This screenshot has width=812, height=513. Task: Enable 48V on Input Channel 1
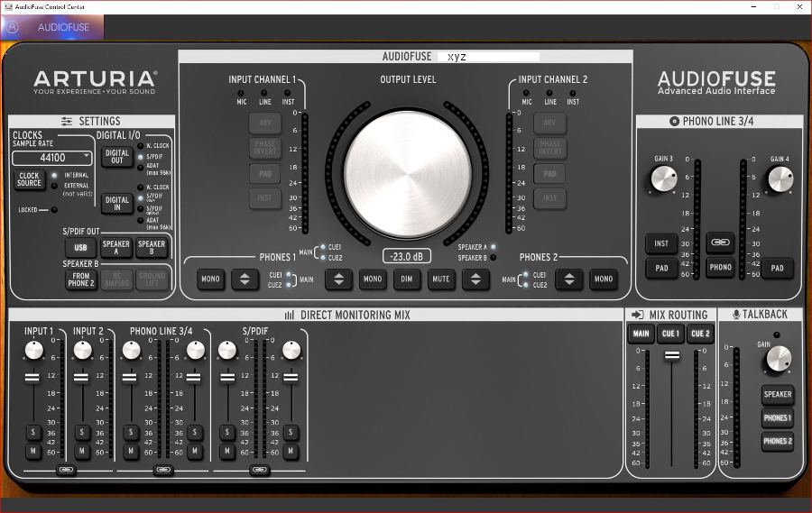click(x=265, y=124)
